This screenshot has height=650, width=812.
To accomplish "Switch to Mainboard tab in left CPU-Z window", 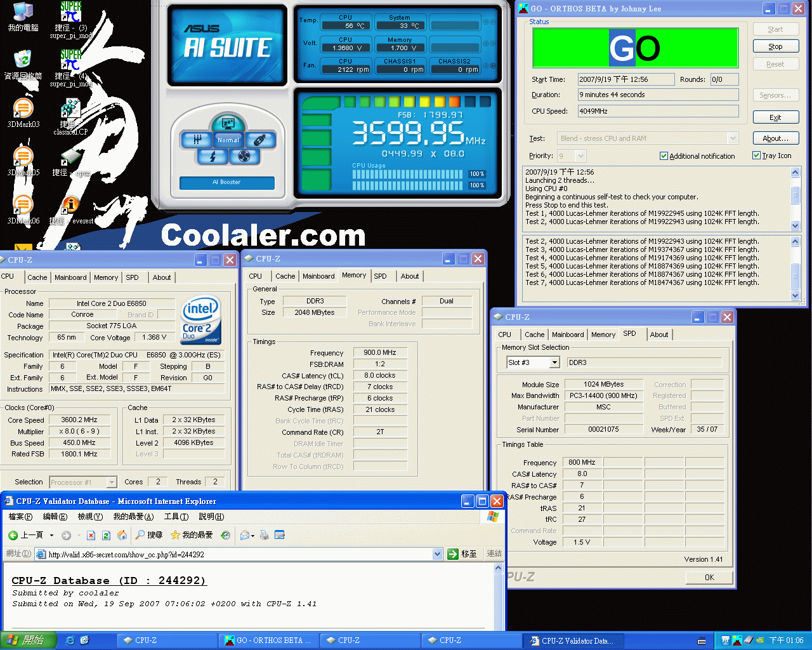I will [x=70, y=277].
